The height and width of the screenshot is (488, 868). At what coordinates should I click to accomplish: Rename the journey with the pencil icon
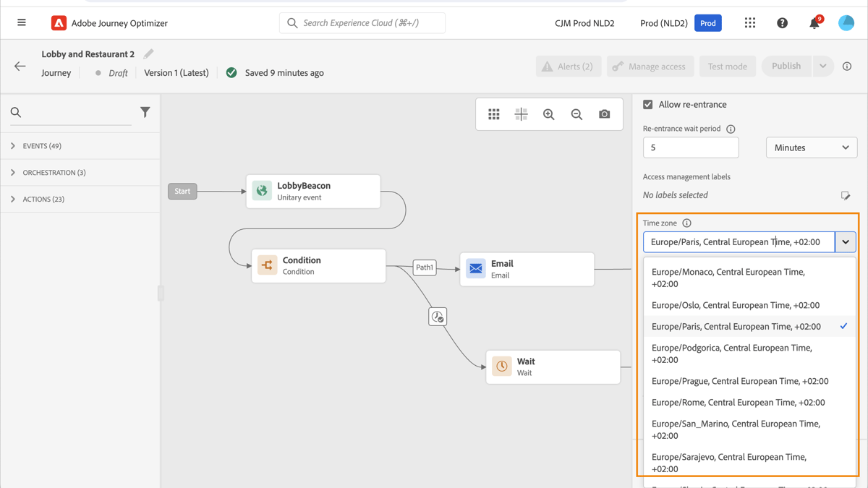(149, 53)
